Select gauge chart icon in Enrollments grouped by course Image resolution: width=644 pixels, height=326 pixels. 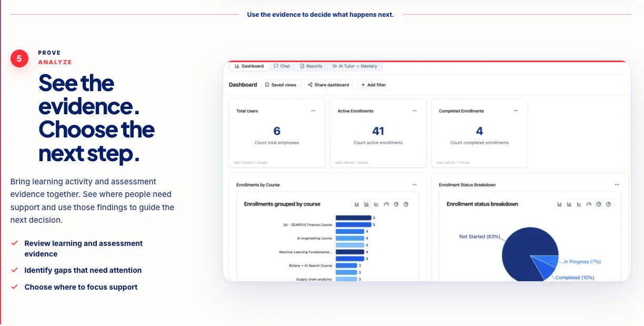386,204
